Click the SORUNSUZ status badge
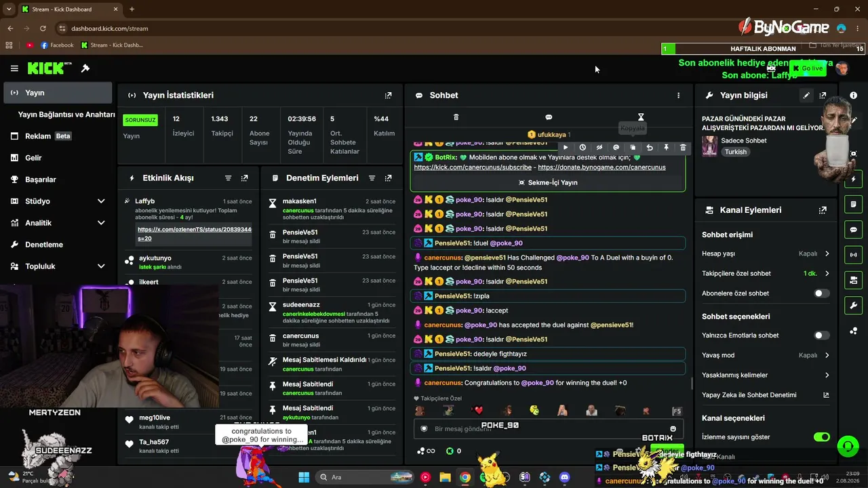 [140, 120]
